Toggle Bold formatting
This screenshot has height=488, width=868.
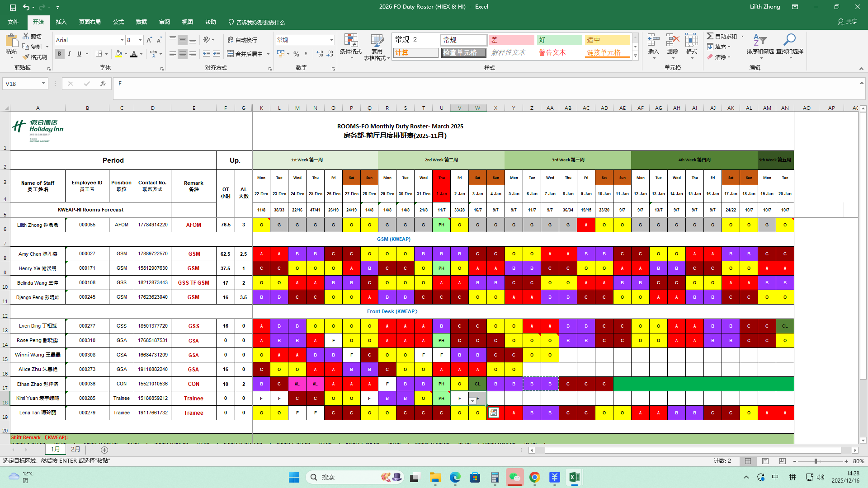point(59,54)
